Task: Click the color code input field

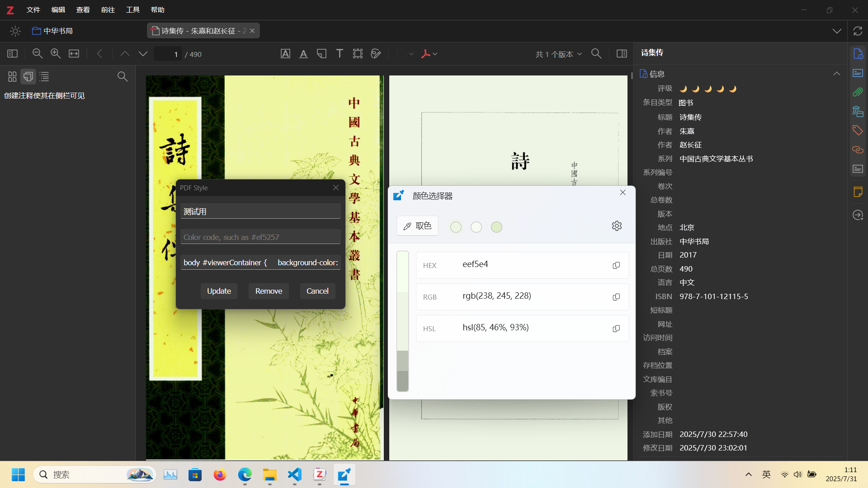Action: pos(260,237)
